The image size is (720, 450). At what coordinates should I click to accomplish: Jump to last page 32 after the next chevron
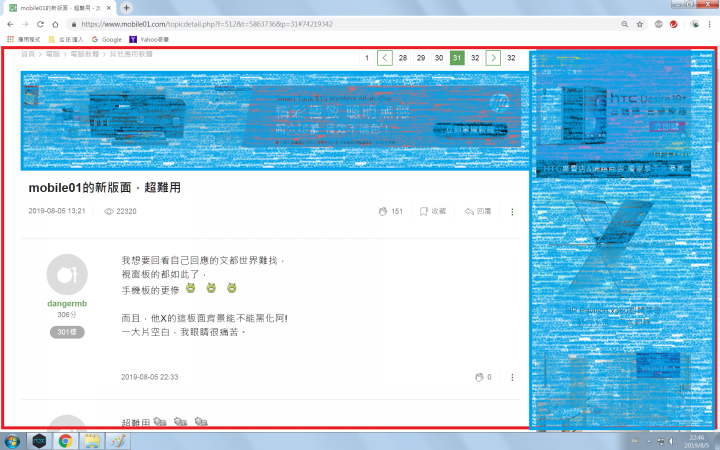coord(511,58)
